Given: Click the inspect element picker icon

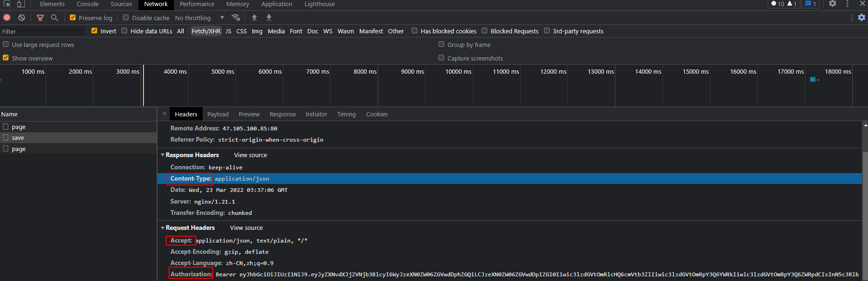Looking at the screenshot, I should click(7, 4).
